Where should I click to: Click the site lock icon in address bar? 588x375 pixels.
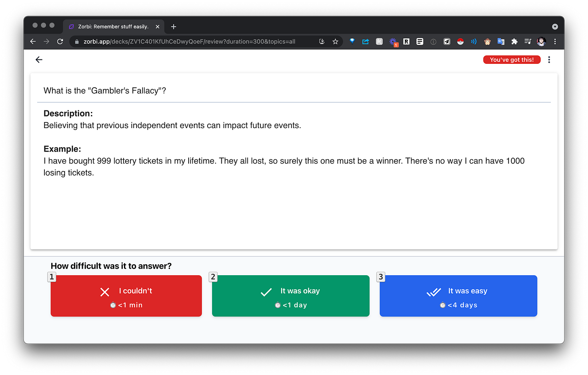(77, 42)
